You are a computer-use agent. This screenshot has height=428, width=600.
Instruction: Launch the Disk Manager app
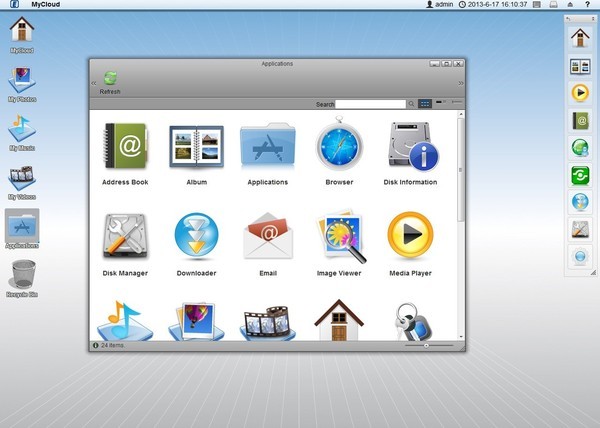125,238
